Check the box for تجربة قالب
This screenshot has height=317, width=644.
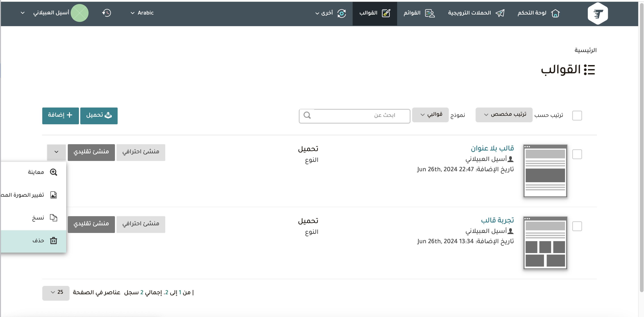(577, 226)
